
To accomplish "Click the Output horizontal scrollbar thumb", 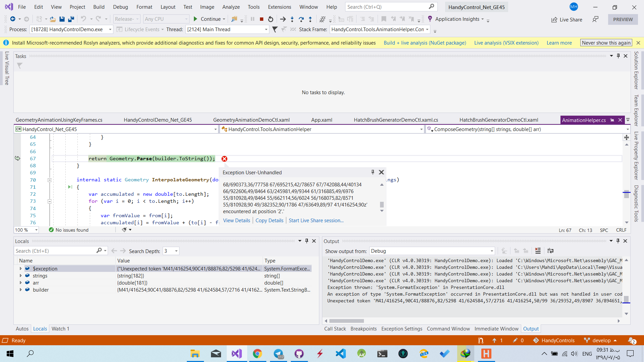I will tap(346, 321).
